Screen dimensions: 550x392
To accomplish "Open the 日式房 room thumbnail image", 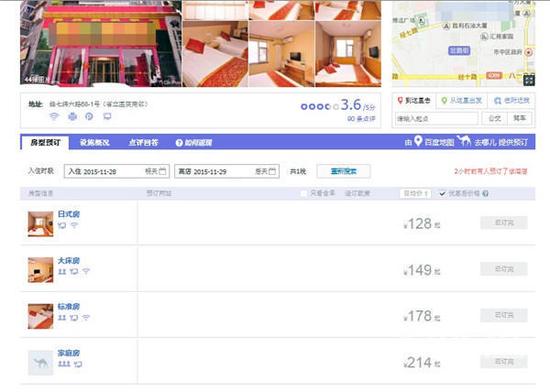I will coord(41,224).
